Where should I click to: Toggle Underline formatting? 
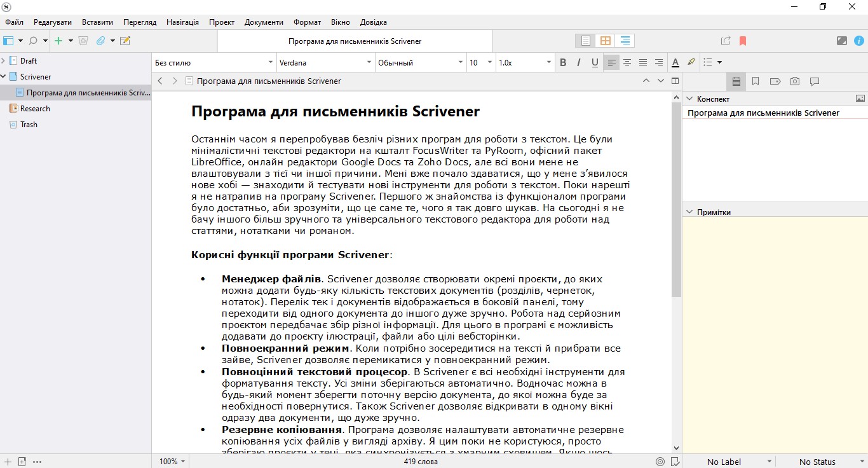(595, 62)
